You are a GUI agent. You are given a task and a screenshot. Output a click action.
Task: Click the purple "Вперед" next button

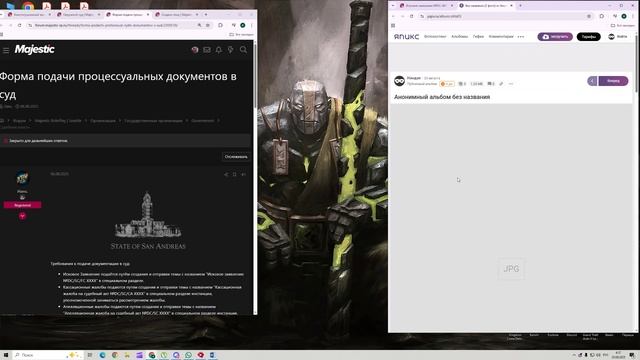point(613,81)
